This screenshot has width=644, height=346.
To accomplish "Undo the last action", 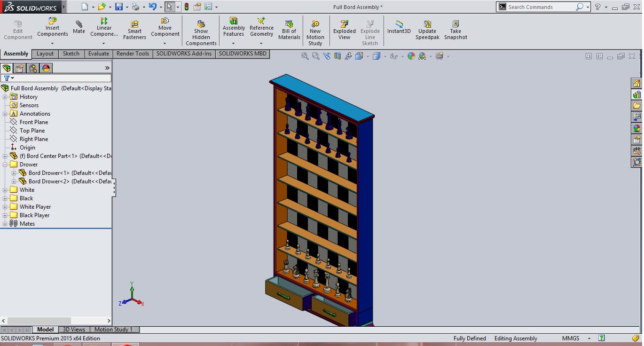I will point(152,7).
